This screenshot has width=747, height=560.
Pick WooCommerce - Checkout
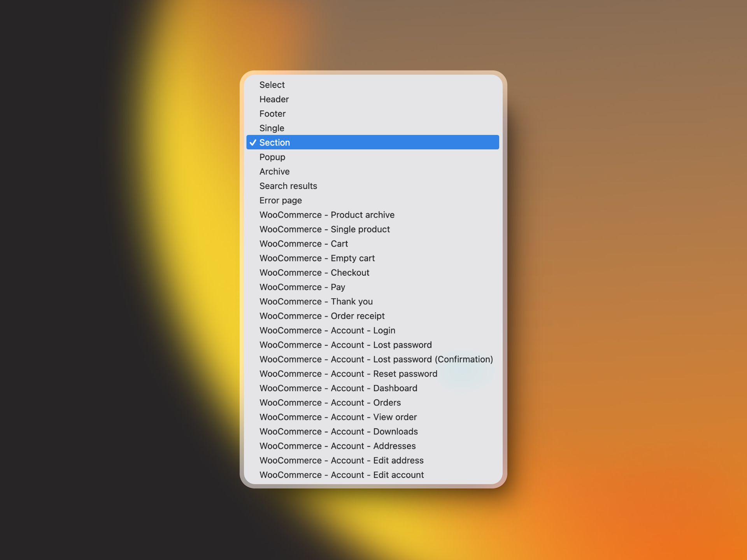(x=373, y=273)
